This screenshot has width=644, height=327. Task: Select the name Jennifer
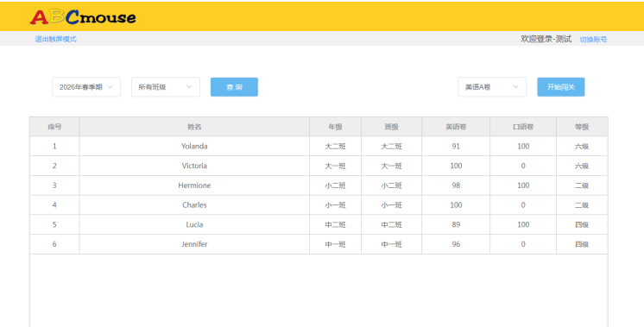click(194, 244)
